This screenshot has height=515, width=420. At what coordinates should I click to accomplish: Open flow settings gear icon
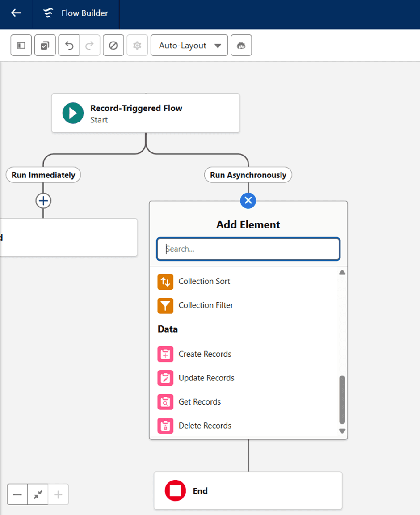[x=137, y=45]
